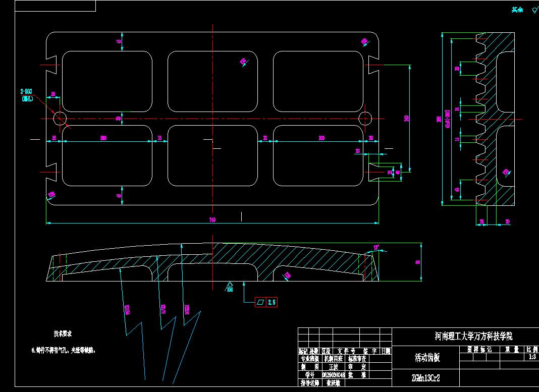Viewport: 539px width, 392px height.
Task: Select the height dimension right of bottom section
Action: pos(418,262)
